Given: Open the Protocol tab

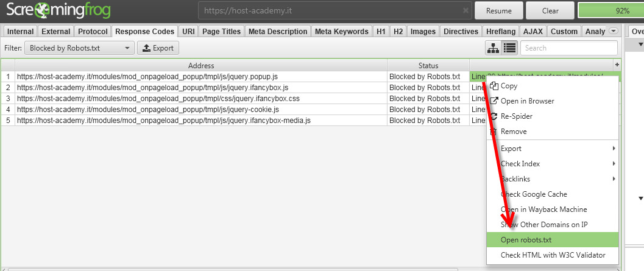Looking at the screenshot, I should 93,31.
